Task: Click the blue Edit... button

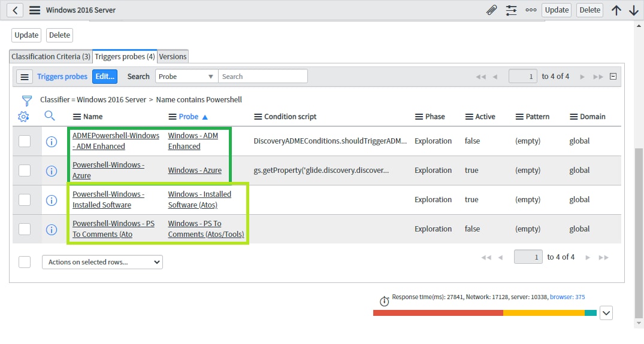Action: coord(105,77)
